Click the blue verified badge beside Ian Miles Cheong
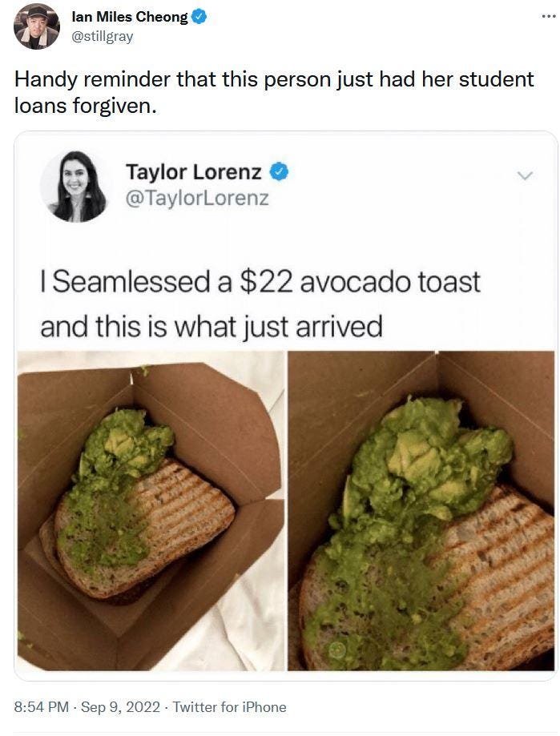Viewport: 560px width, 736px height. pyautogui.click(x=199, y=18)
